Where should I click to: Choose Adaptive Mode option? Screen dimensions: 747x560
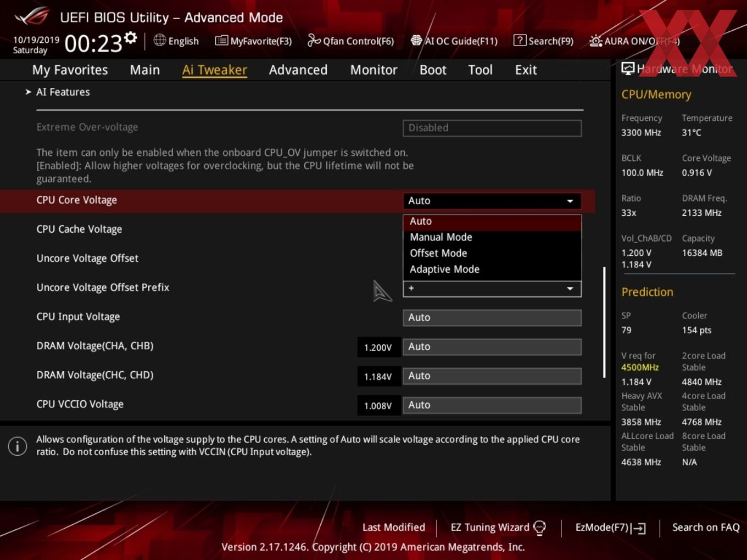(x=492, y=269)
